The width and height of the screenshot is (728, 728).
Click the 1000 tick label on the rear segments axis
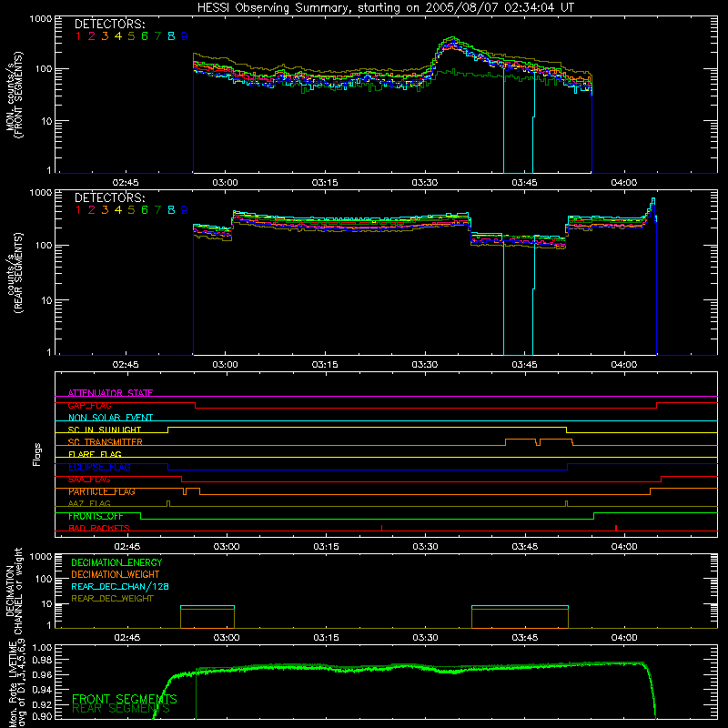[41, 192]
